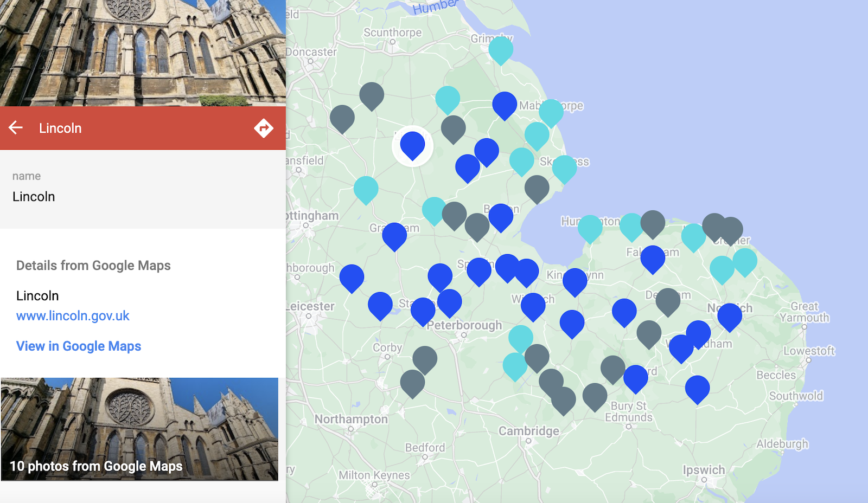The height and width of the screenshot is (503, 868).
Task: Click the blue pin on Boston
Action: pos(501,216)
